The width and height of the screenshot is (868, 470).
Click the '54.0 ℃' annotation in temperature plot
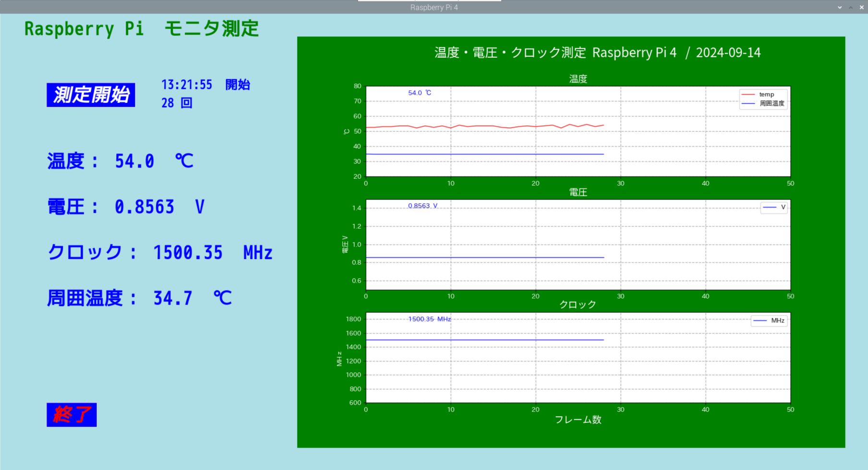click(420, 93)
